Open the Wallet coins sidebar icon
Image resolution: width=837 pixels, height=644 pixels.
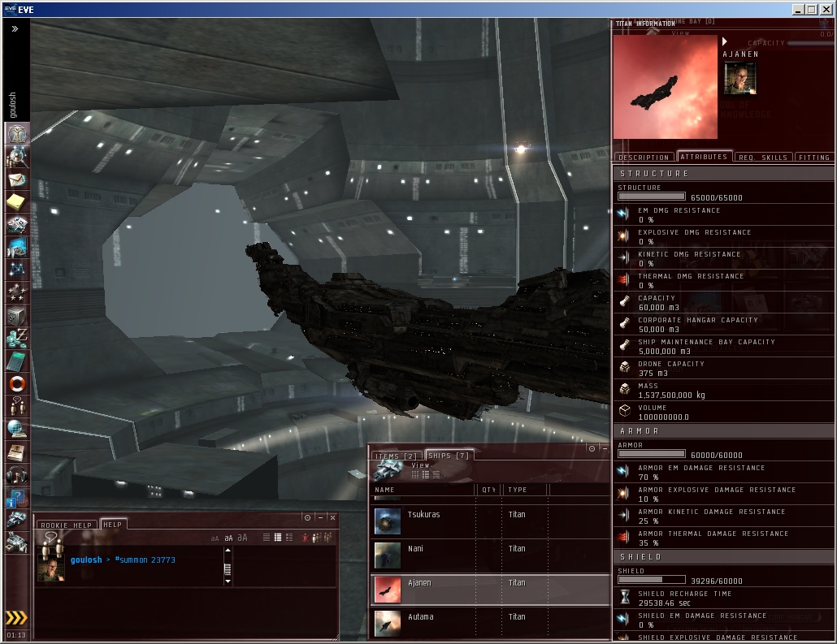point(16,339)
